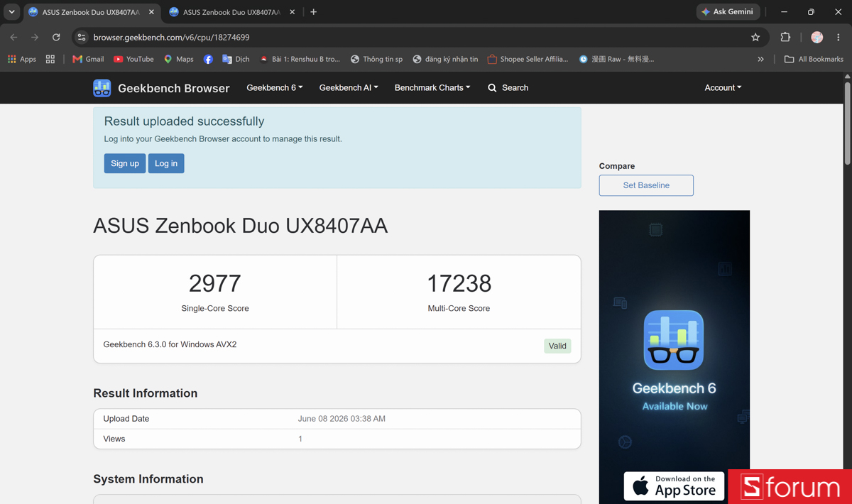Open the Chrome three-dot menu
This screenshot has width=852, height=504.
tap(839, 37)
